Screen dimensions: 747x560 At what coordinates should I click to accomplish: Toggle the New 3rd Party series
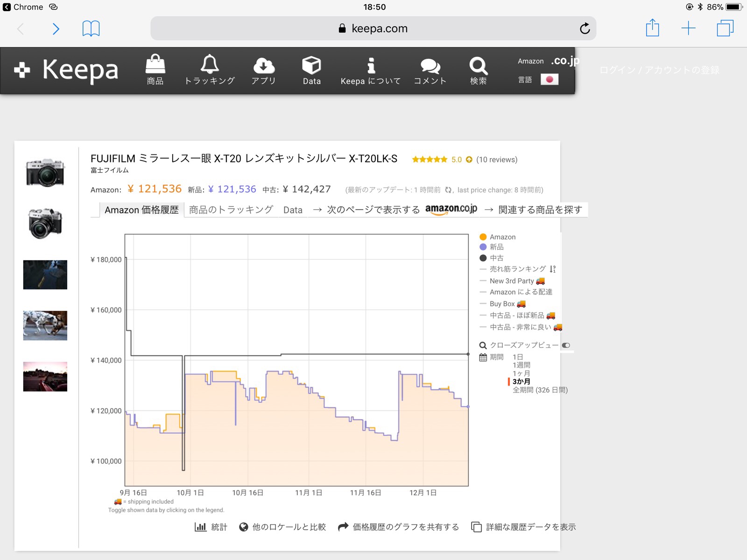coord(512,281)
